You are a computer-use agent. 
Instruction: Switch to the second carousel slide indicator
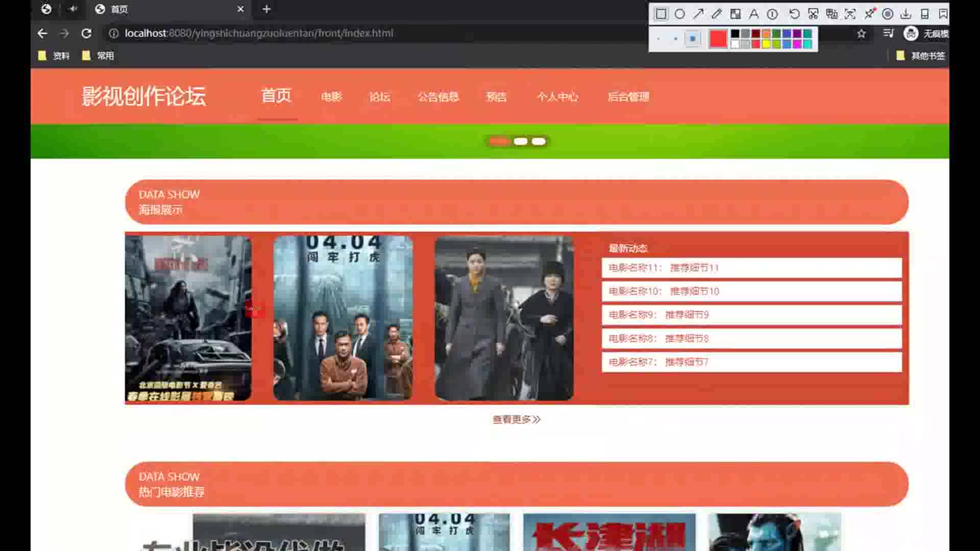[520, 141]
